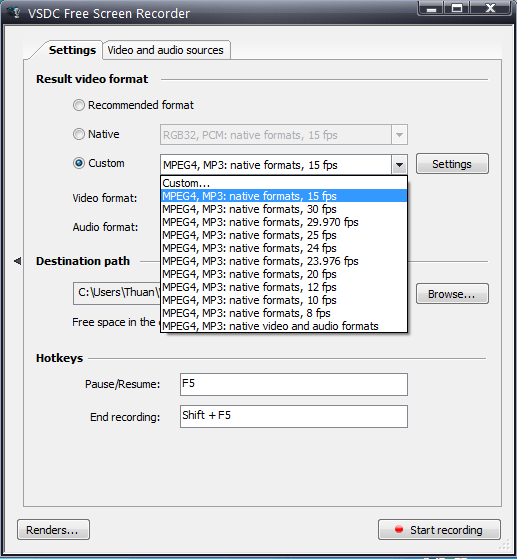Choose MPEG4, MP3 native formats 29.970 fps
The width and height of the screenshot is (517, 559).
(x=284, y=222)
